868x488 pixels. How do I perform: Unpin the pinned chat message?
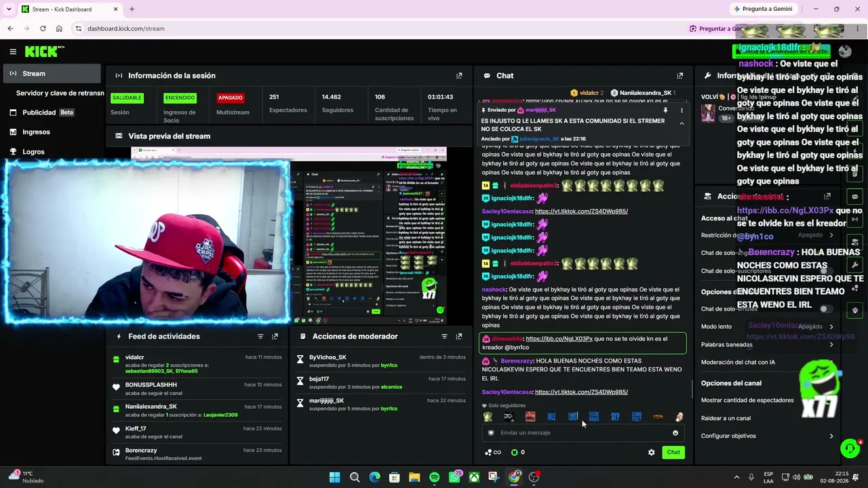[665, 110]
